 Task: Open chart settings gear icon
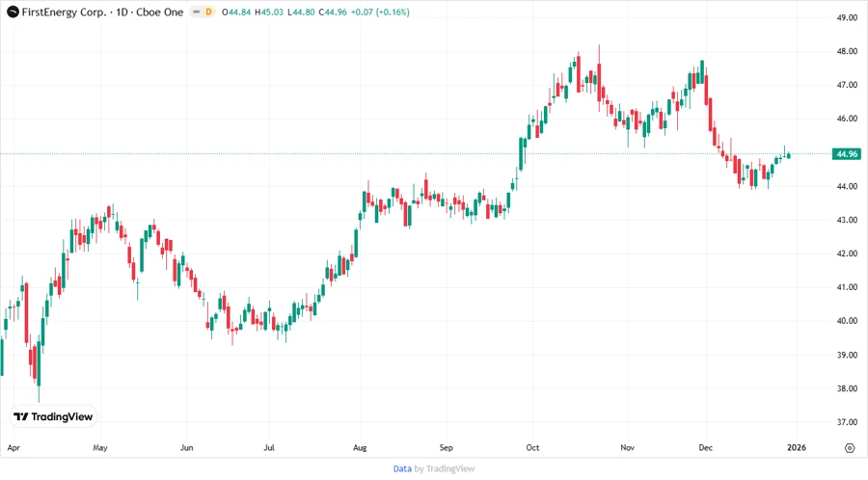[x=850, y=448]
